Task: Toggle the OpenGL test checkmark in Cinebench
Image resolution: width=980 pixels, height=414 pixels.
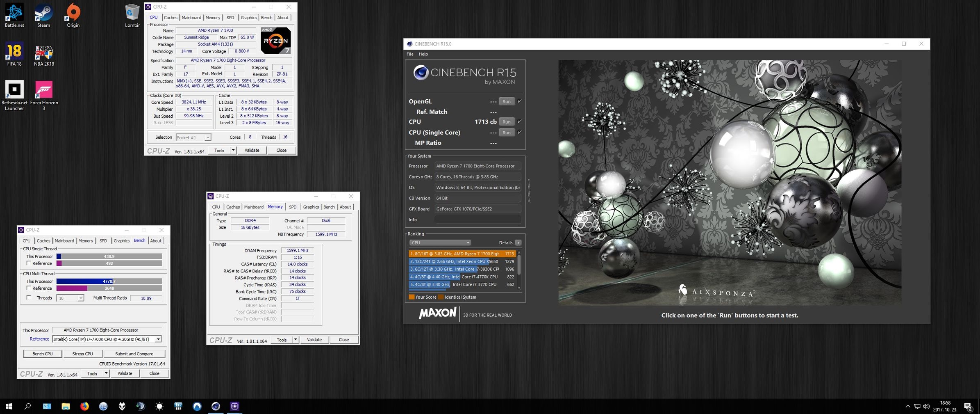Action: click(519, 101)
